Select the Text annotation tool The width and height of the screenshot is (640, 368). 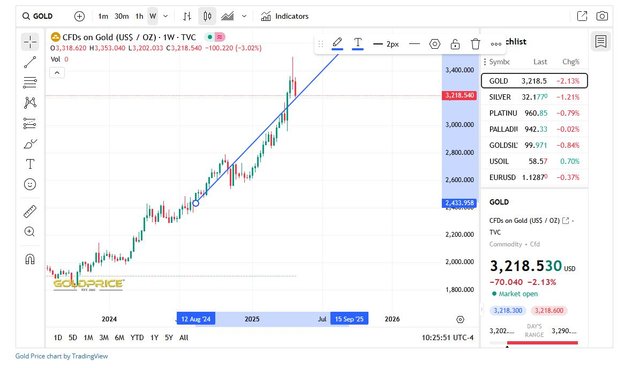[x=30, y=164]
